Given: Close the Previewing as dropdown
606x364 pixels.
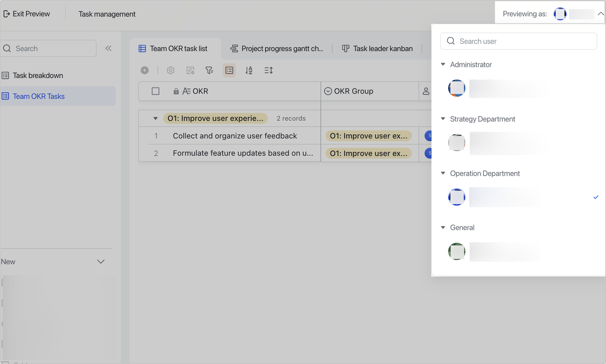Looking at the screenshot, I should tap(600, 14).
